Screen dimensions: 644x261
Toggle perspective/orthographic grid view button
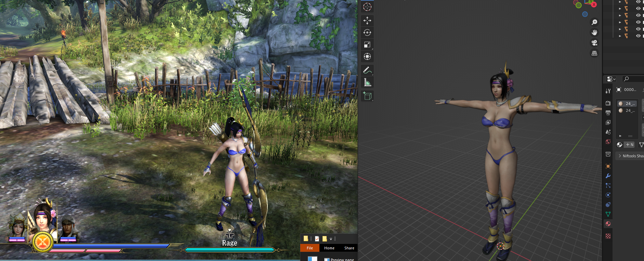click(x=594, y=53)
